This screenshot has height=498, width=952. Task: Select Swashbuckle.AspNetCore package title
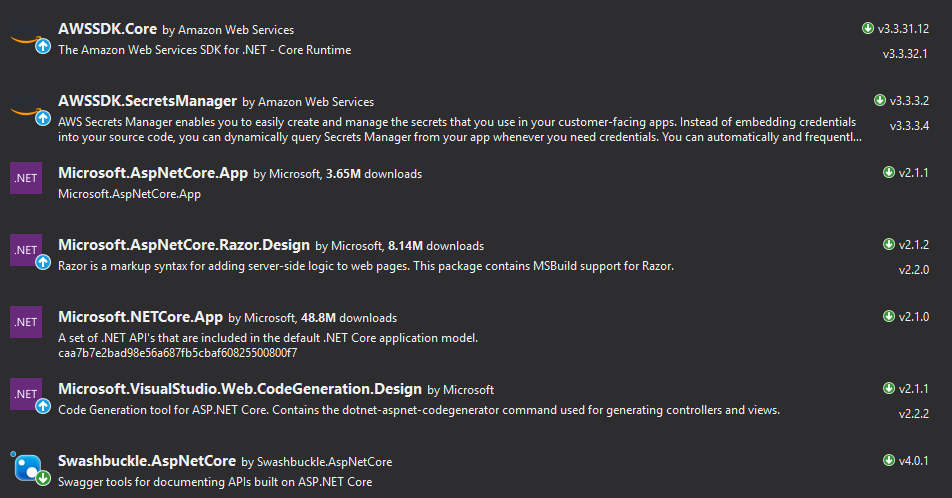click(147, 461)
